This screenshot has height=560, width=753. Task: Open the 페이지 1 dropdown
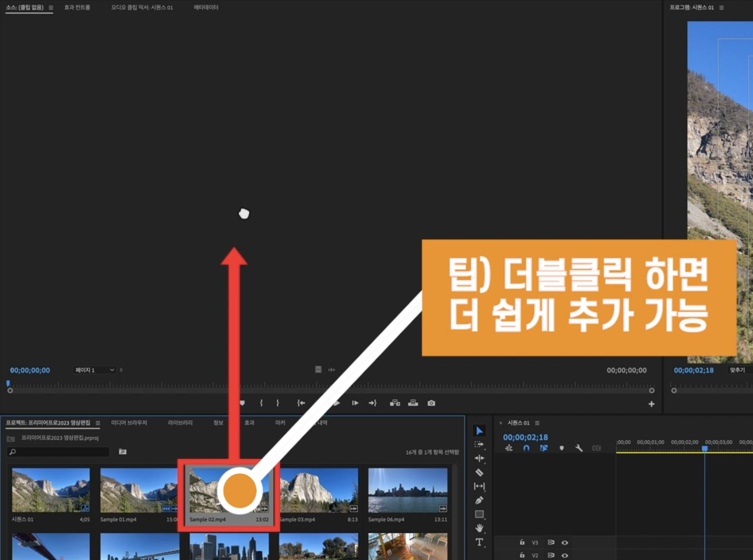tap(94, 370)
